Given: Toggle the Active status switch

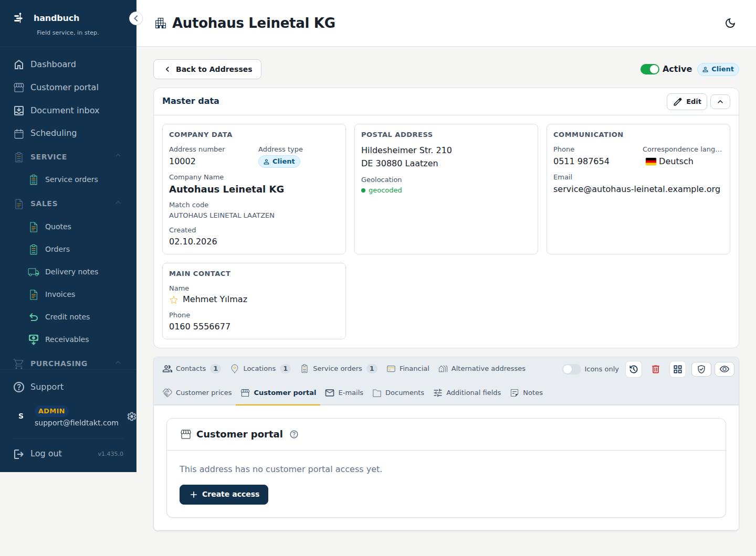Looking at the screenshot, I should (x=649, y=69).
